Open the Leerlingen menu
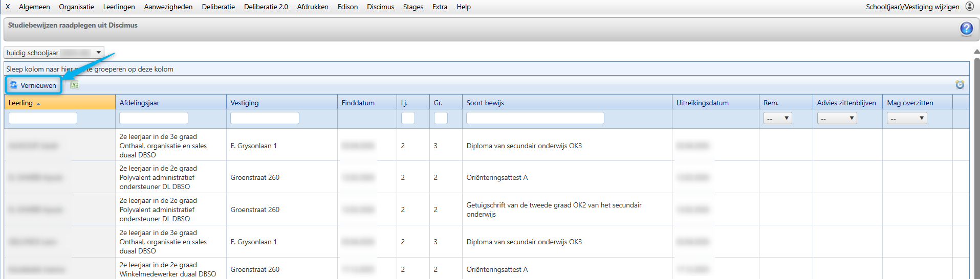 click(119, 7)
